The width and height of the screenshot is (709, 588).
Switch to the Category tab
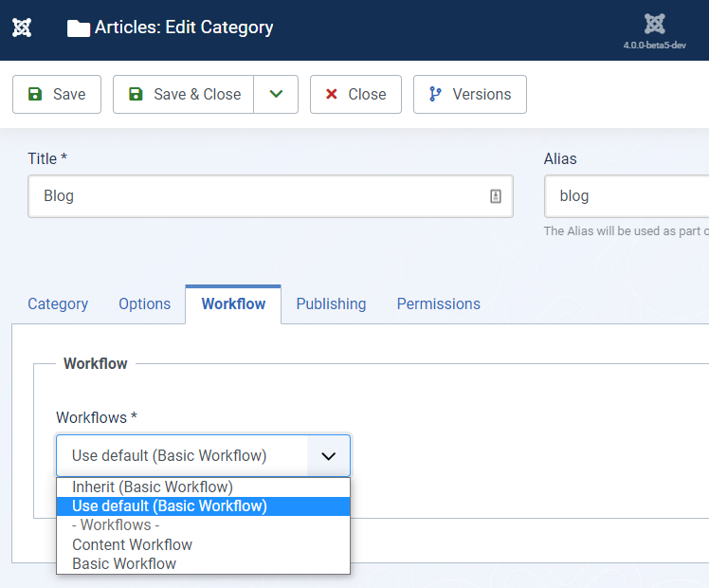(58, 303)
